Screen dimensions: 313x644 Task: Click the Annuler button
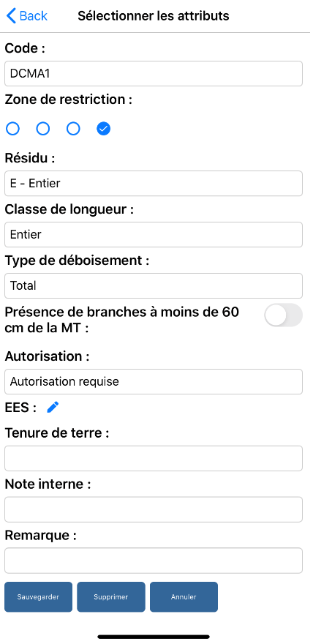tap(184, 596)
